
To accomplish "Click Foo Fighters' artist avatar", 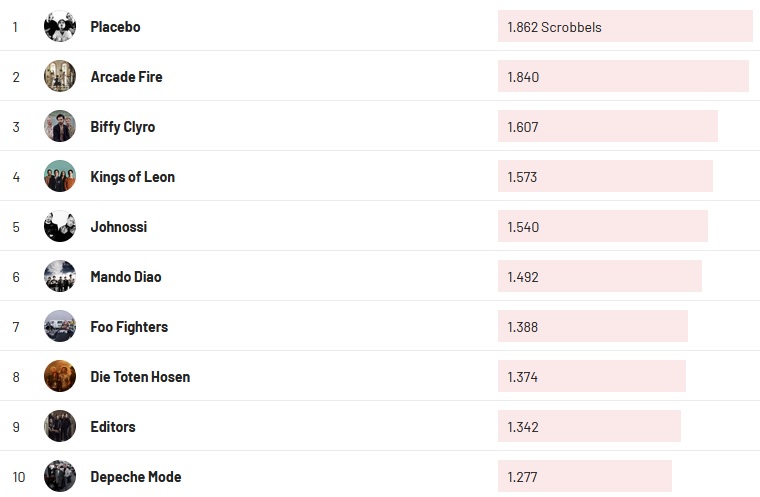I will pyautogui.click(x=60, y=327).
